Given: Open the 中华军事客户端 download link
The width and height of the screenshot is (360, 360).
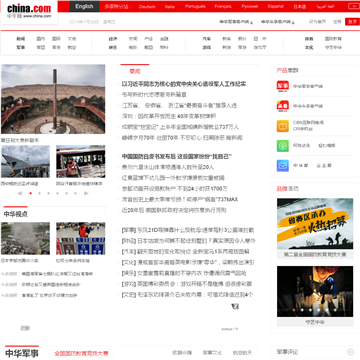Looking at the screenshot, I should (236, 22).
